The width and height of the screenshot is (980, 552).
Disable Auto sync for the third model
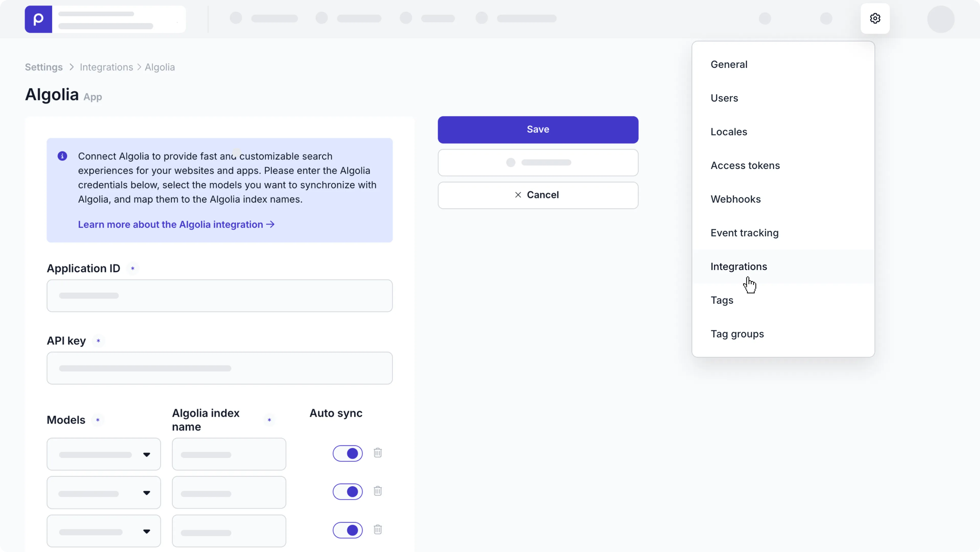[348, 530]
